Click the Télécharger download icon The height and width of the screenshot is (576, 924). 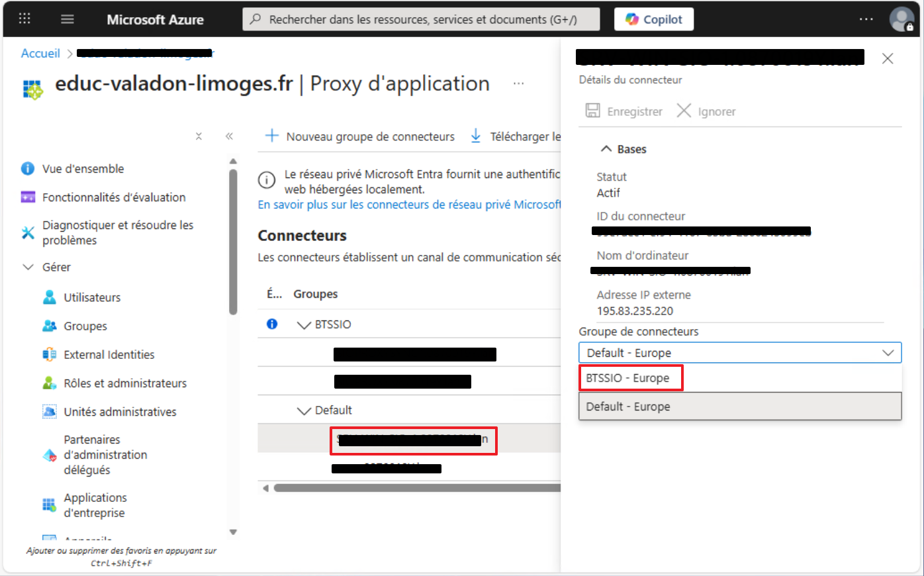pyautogui.click(x=476, y=136)
